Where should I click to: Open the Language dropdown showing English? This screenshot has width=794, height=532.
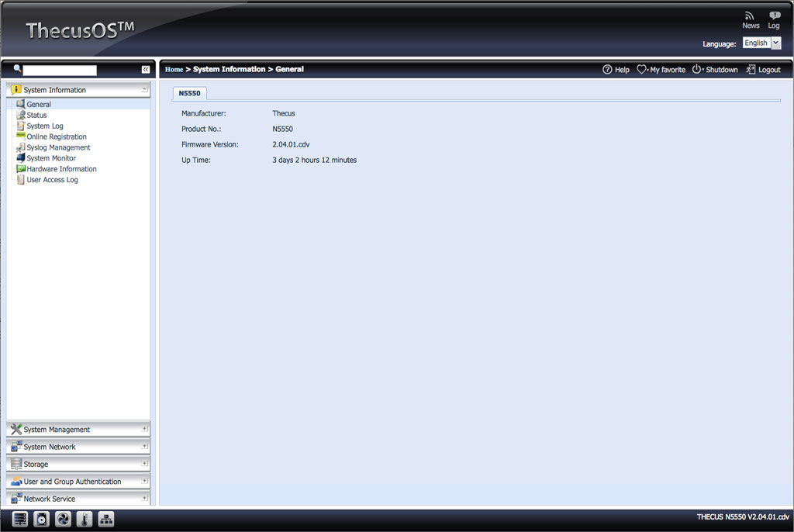tap(761, 43)
